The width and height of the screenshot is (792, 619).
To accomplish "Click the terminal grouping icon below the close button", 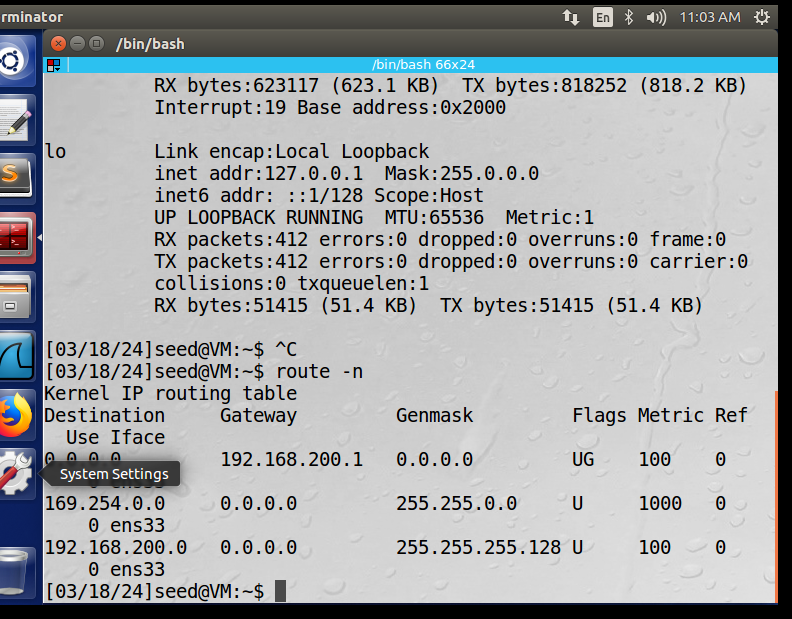I will pos(54,65).
